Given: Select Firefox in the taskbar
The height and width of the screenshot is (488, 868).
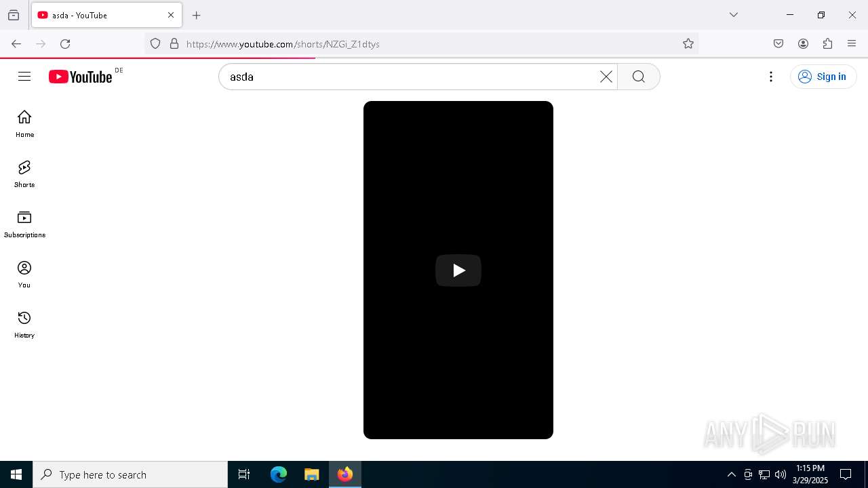Looking at the screenshot, I should (345, 474).
